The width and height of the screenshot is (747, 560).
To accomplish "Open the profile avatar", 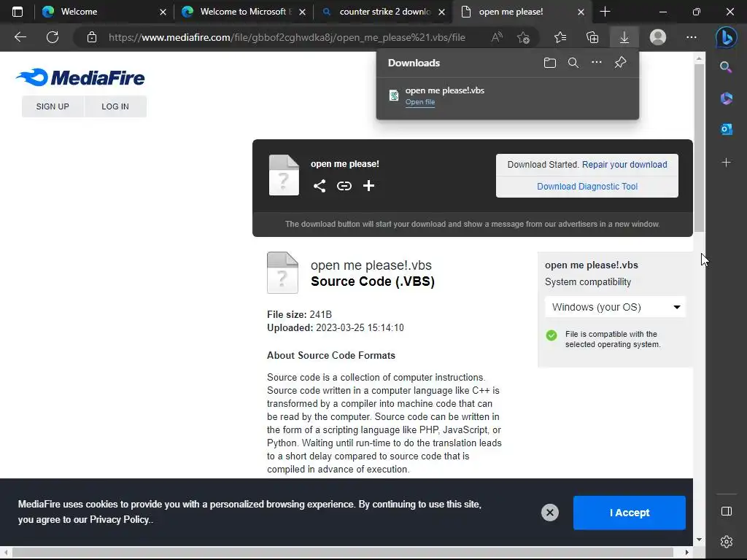I will 658,37.
